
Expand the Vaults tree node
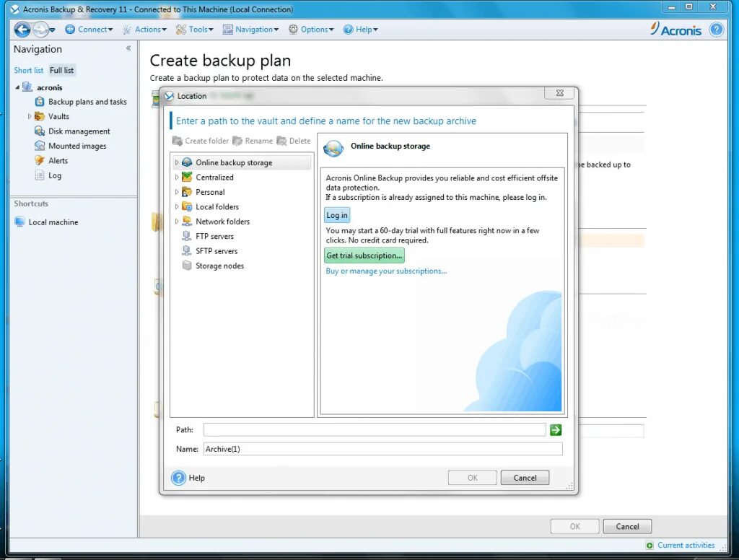pos(29,116)
